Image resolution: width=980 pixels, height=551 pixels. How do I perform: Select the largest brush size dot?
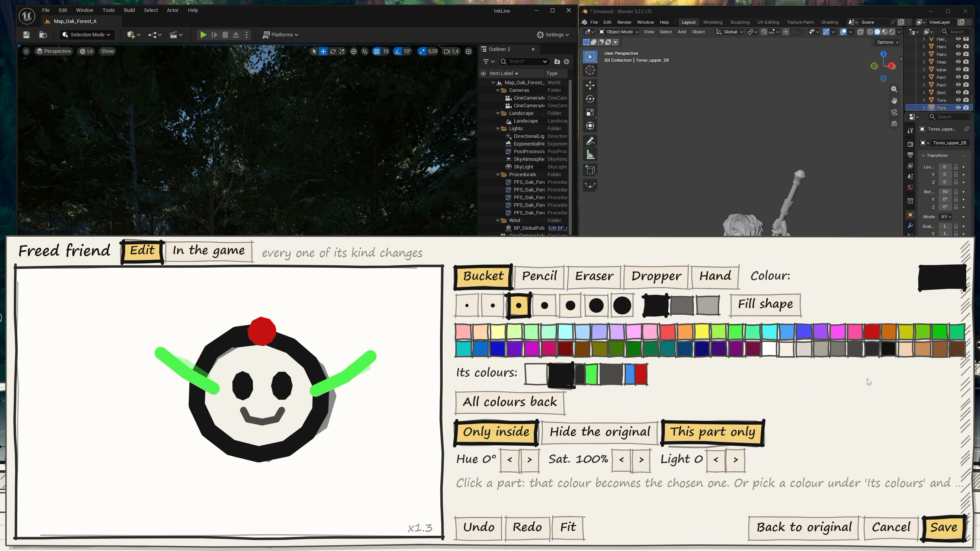click(622, 306)
